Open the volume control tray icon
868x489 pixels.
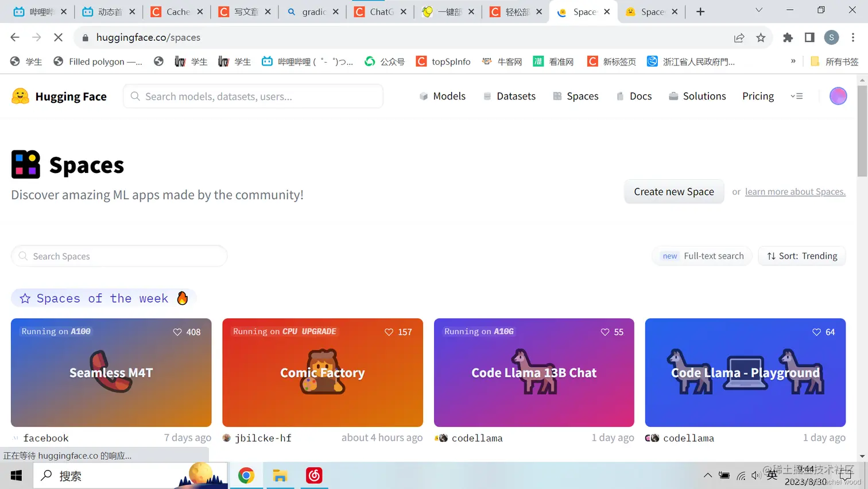pyautogui.click(x=756, y=476)
